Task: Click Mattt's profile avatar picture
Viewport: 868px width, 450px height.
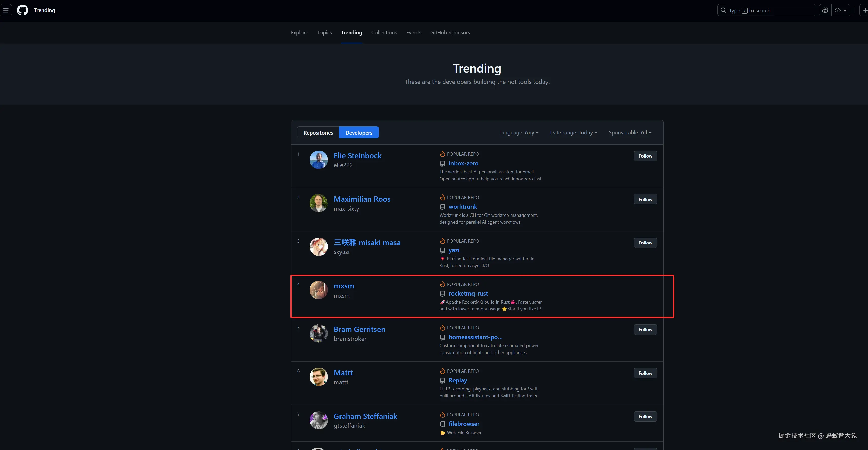Action: (x=318, y=377)
